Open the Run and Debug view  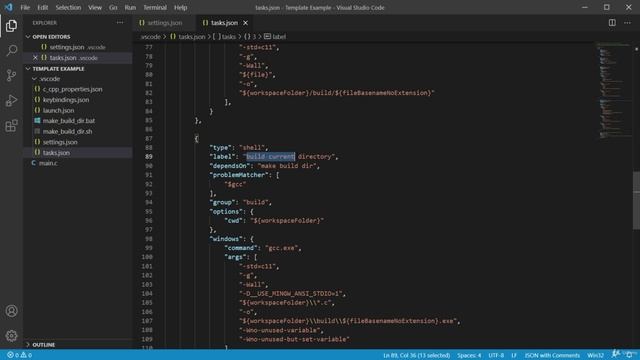pos(11,100)
